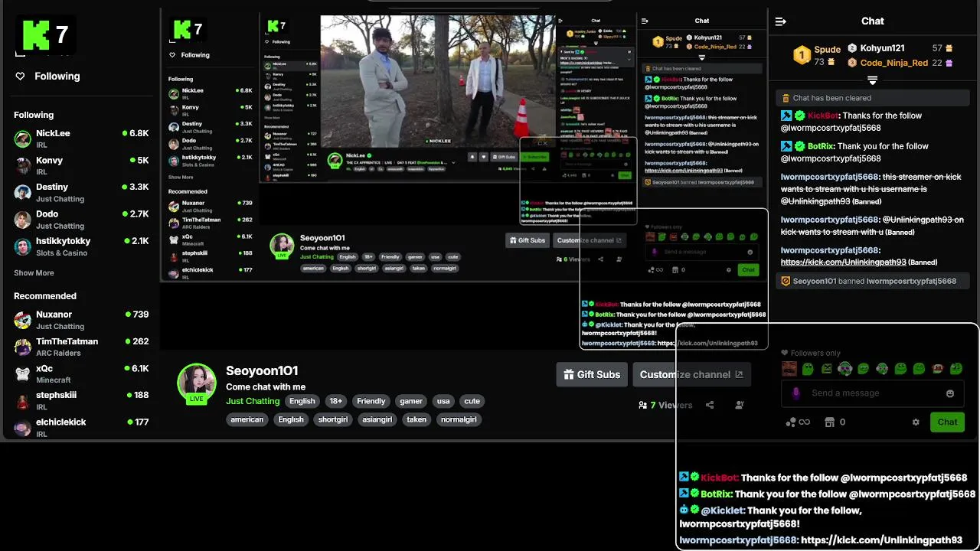980x551 pixels.
Task: Click the moderator user icon beside share
Action: (740, 405)
